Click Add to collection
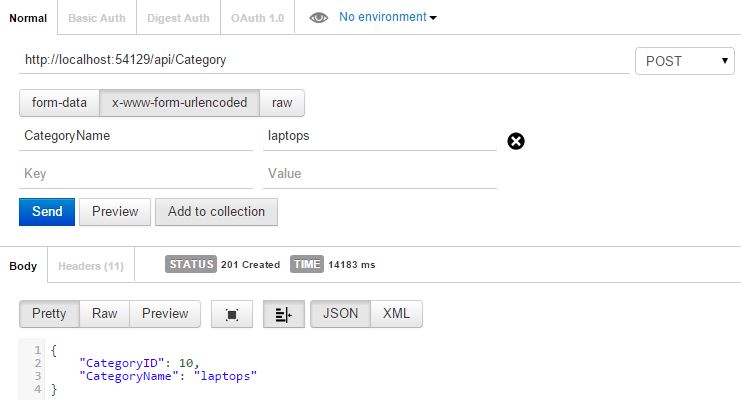This screenshot has width=741, height=402. 216,212
